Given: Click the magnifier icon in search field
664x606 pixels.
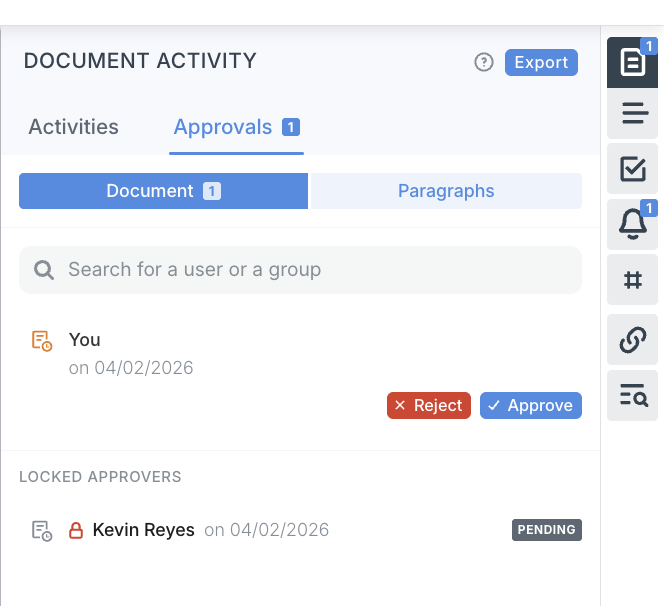Looking at the screenshot, I should 44,270.
